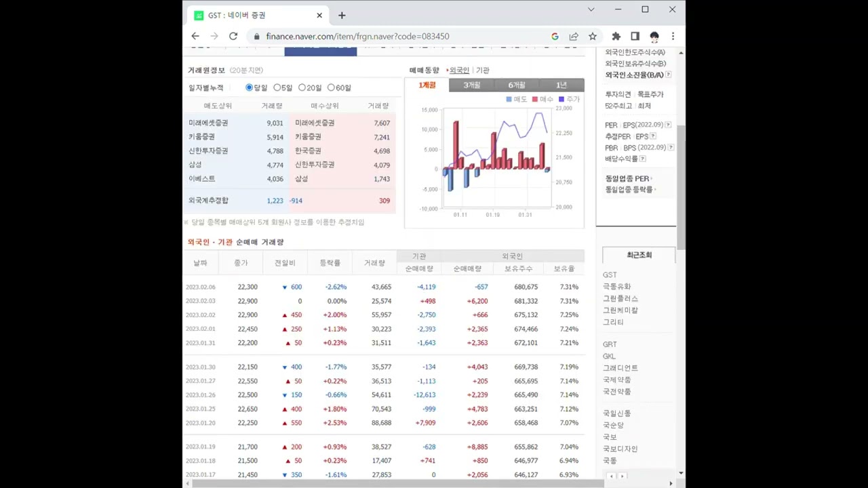Open GRT from the recent list
This screenshot has width=868, height=488.
pyautogui.click(x=610, y=344)
